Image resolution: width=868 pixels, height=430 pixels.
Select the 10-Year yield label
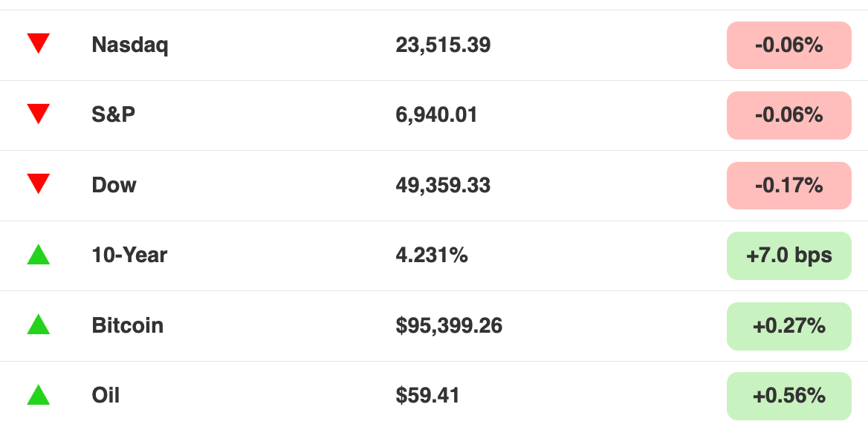coord(129,255)
